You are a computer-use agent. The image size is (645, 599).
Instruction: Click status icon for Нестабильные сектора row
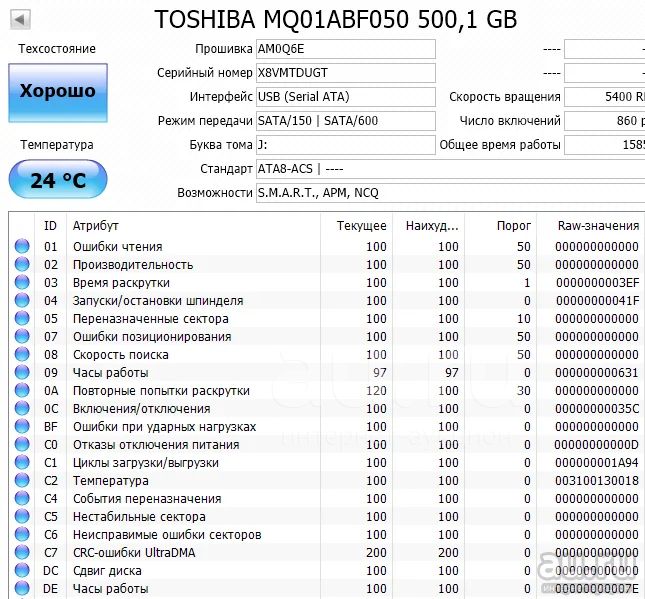click(x=22, y=516)
